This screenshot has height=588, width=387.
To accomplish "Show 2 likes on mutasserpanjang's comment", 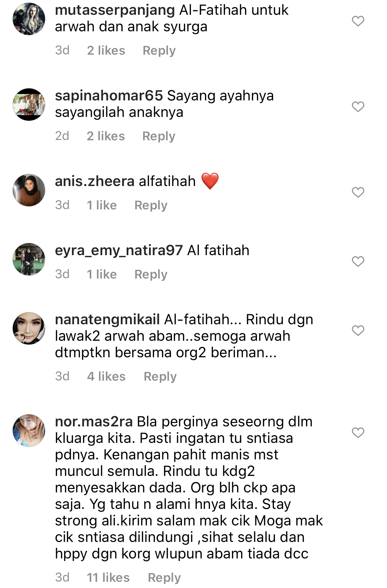I will (x=106, y=50).
